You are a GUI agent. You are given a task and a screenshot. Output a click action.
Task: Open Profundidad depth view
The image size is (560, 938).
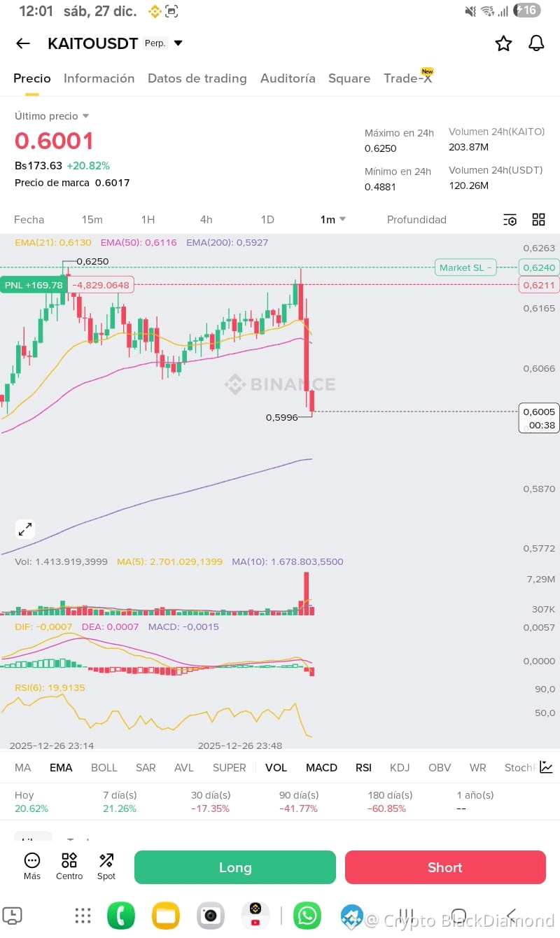point(416,220)
